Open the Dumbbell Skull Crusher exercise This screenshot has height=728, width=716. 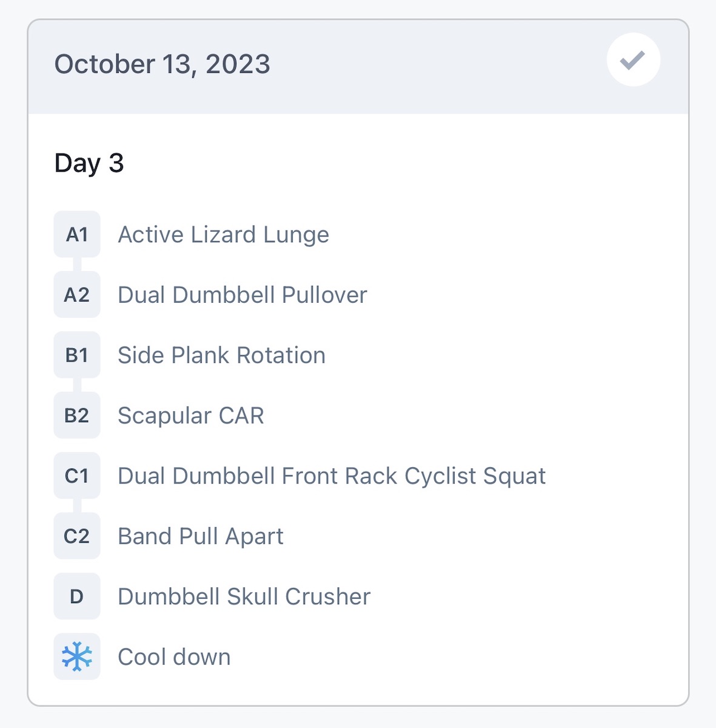click(244, 597)
